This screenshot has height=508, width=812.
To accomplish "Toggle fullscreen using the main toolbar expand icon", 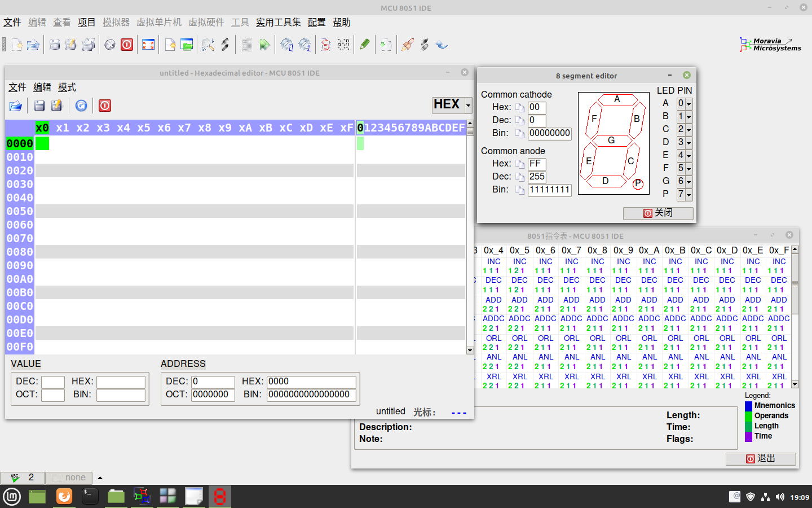I will (x=148, y=45).
